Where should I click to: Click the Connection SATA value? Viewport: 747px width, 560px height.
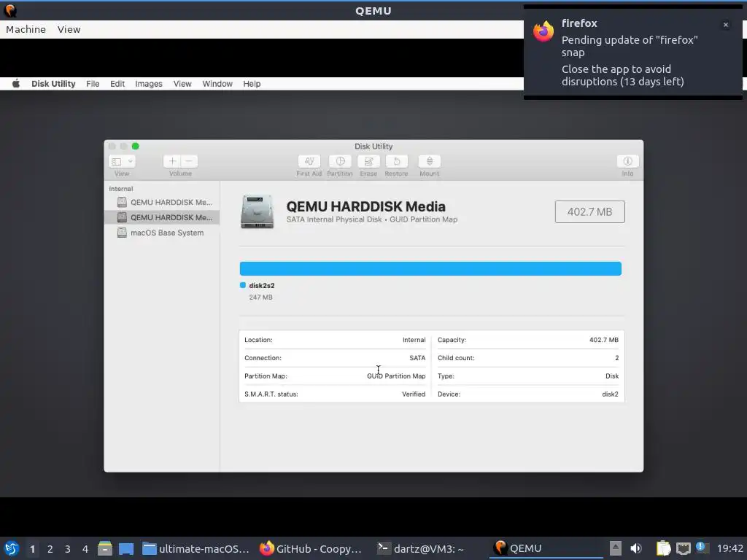417,358
